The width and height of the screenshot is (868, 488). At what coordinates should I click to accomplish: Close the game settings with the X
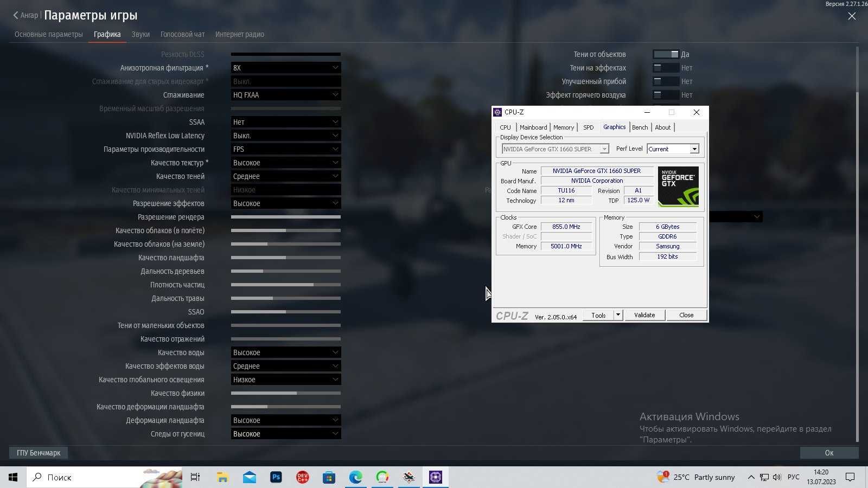852,16
